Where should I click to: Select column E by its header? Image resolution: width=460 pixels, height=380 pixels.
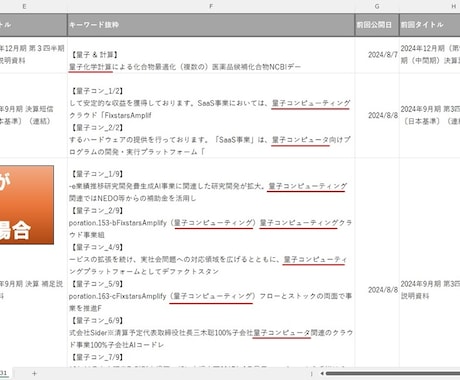[33, 6]
